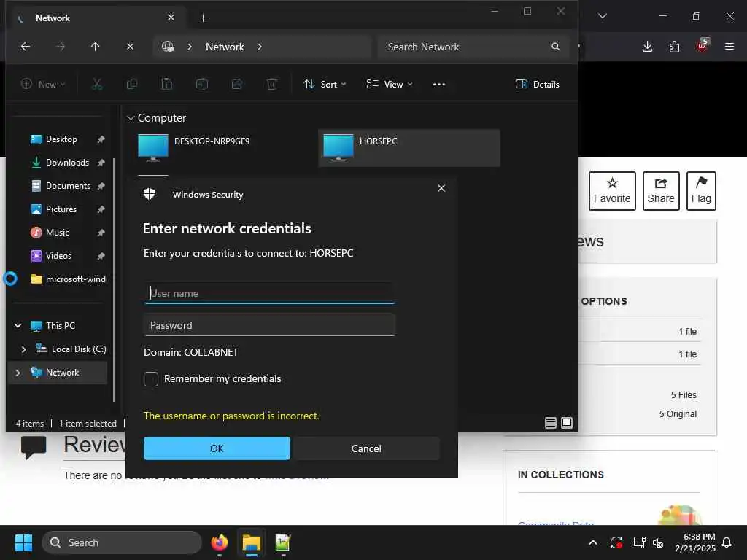Screen dimensions: 747x560
Task: Select Local Disk (C:) in the sidebar
Action: click(71, 349)
